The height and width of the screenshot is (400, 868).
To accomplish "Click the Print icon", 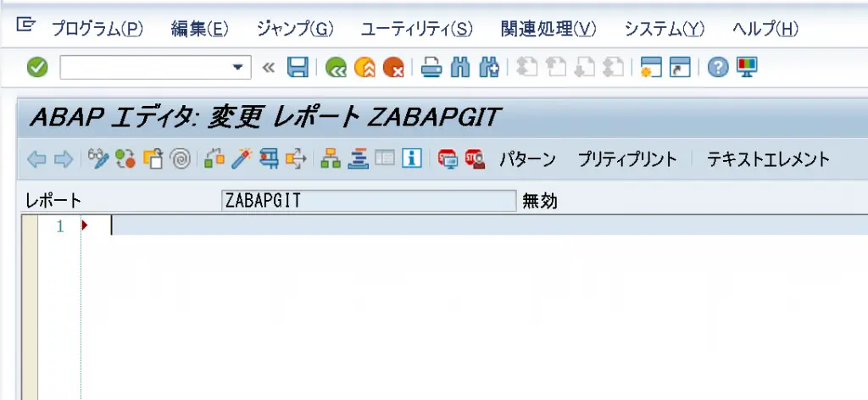I will [431, 68].
